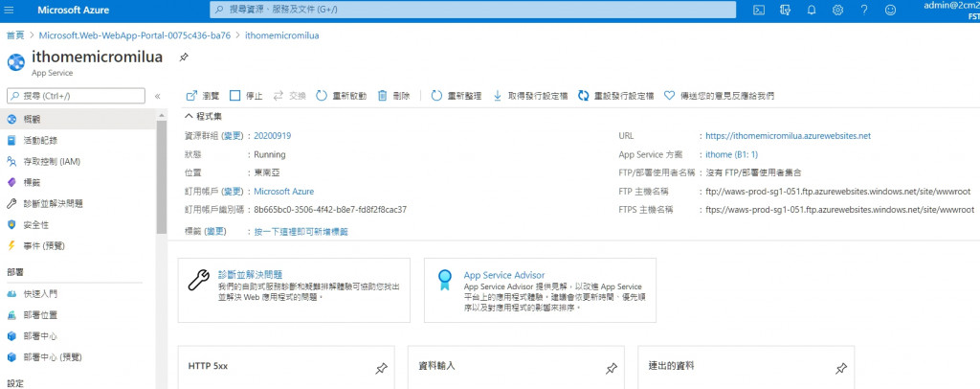Select the FTP hostname value starting ftp://

point(837,192)
